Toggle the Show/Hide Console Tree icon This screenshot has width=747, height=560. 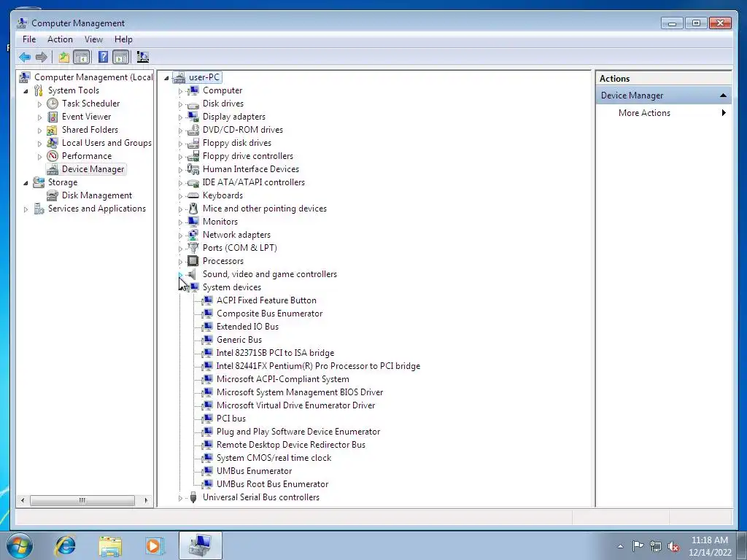82,58
